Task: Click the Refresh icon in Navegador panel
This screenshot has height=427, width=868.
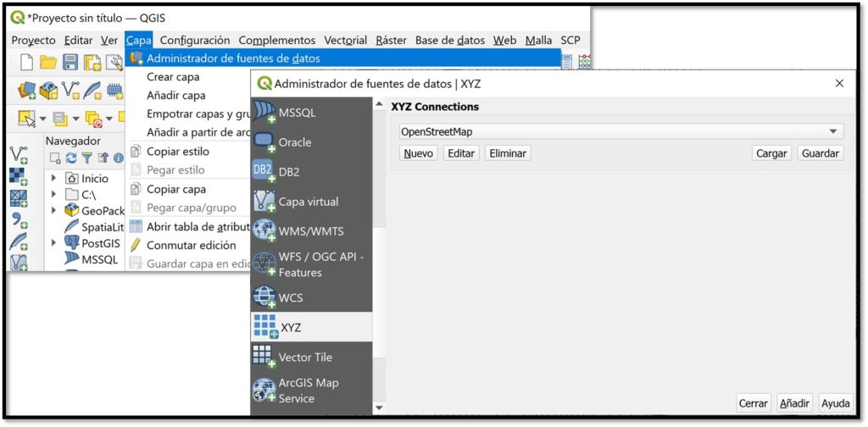Action: 71,158
